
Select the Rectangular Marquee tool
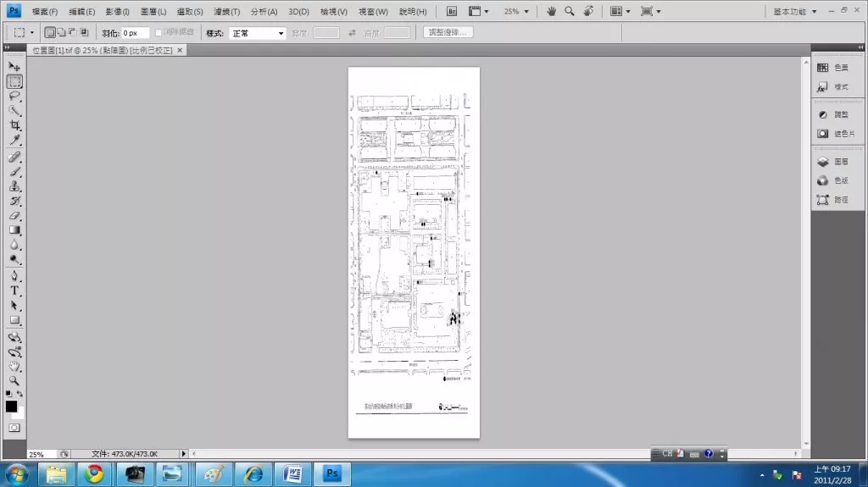pyautogui.click(x=14, y=81)
